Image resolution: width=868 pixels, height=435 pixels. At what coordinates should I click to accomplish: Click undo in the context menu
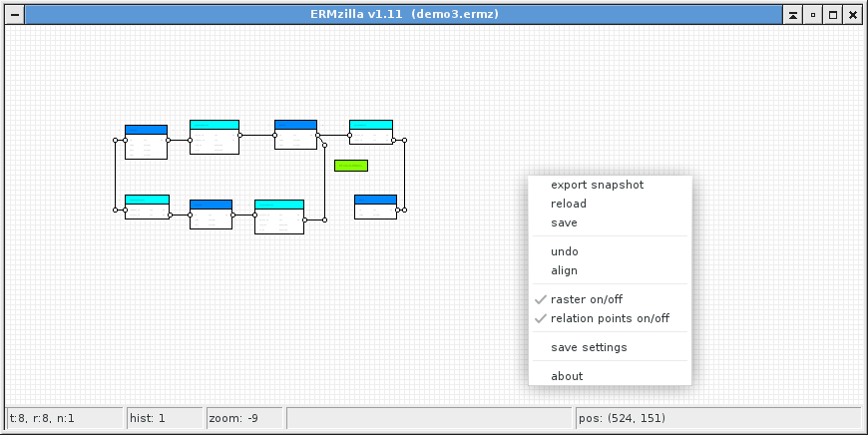click(x=565, y=251)
